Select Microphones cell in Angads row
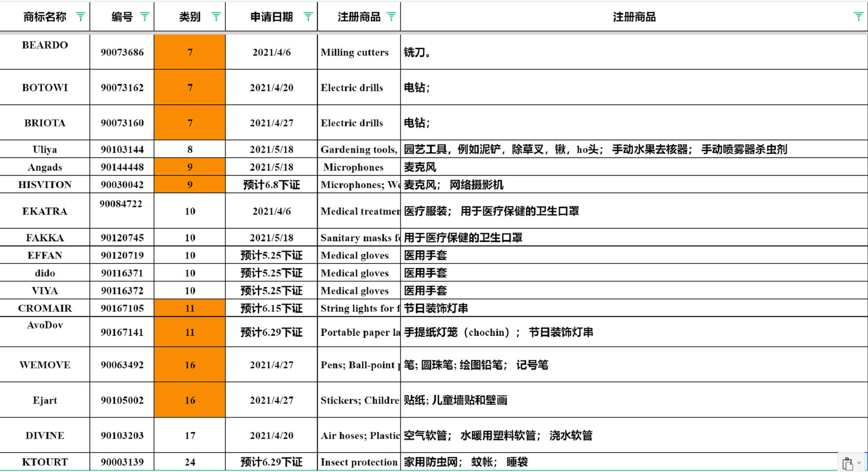Screen dimensions: 868x472 click(x=359, y=167)
